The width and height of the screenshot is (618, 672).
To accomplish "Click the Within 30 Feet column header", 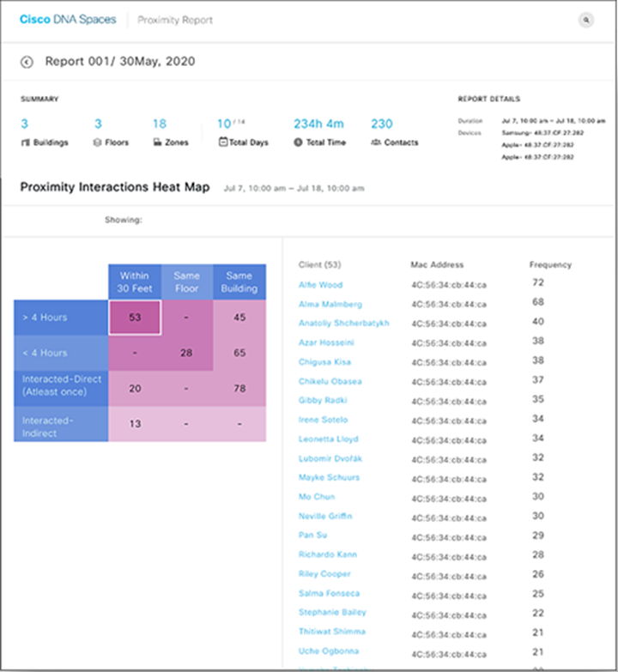I will tap(135, 282).
